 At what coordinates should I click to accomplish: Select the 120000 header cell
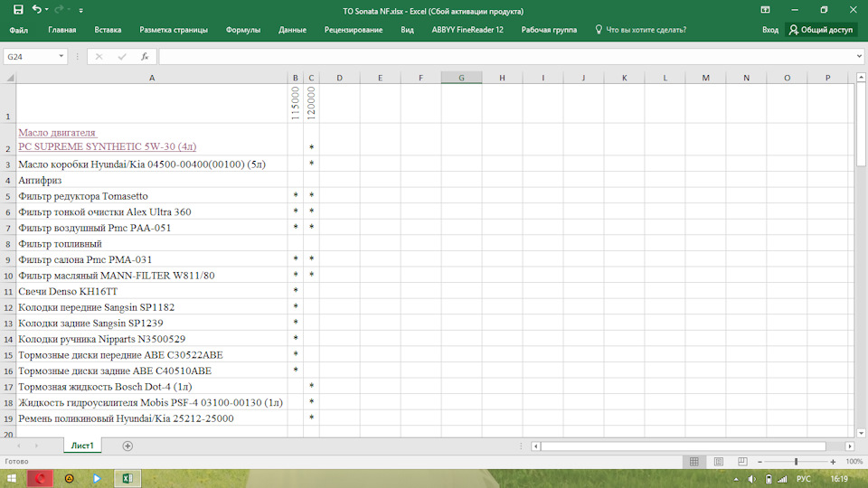[311, 103]
